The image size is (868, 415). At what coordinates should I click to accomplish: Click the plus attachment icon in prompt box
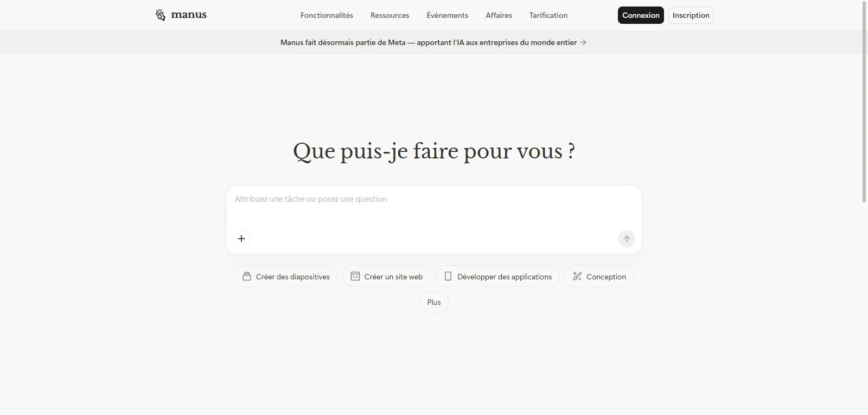(241, 239)
